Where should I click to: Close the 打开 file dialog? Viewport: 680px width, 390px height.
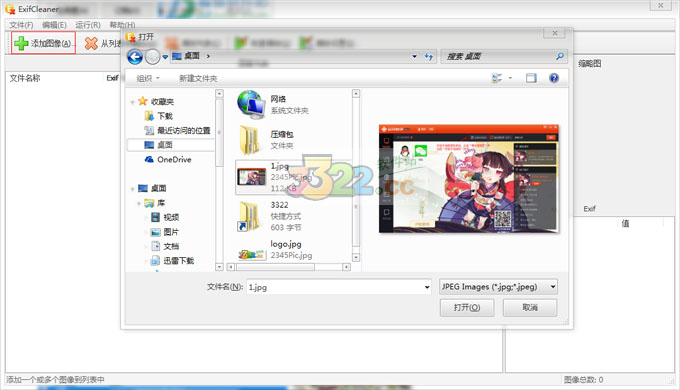pos(555,33)
